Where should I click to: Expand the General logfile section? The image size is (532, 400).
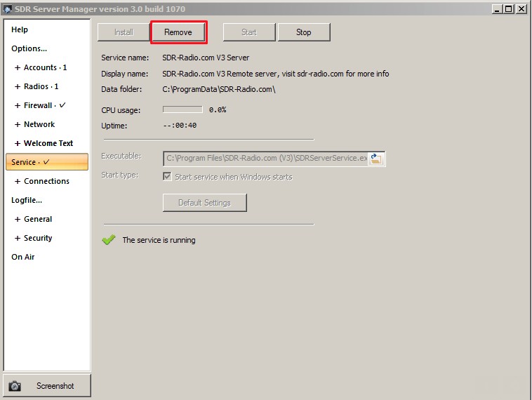point(18,219)
